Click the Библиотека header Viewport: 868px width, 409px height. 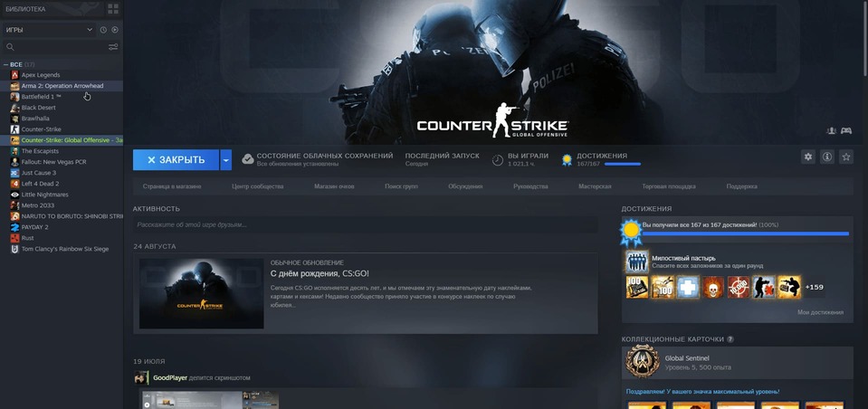25,9
